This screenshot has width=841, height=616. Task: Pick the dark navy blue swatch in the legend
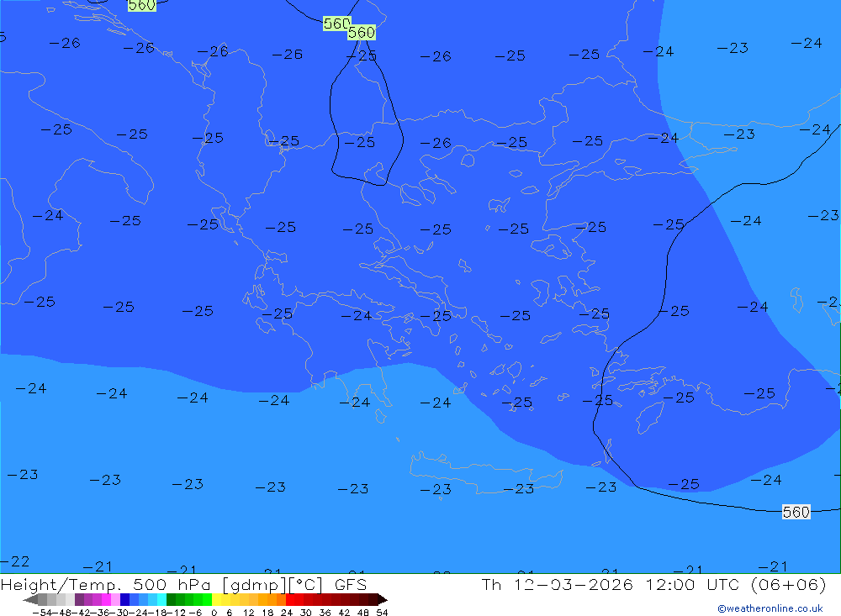[x=125, y=599]
